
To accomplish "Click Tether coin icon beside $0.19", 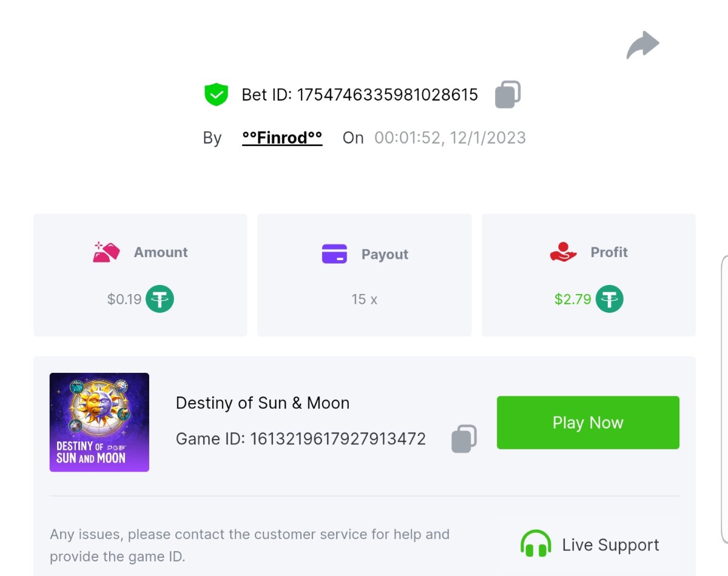I will coord(160,299).
